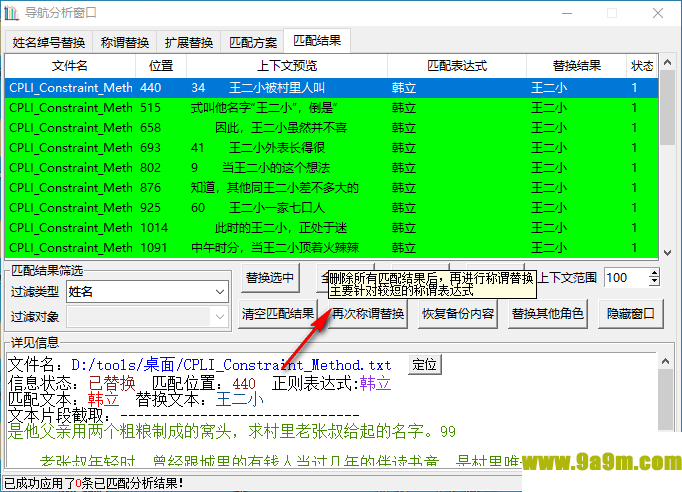Select the result row at position 658
The image size is (682, 492).
coord(331,128)
